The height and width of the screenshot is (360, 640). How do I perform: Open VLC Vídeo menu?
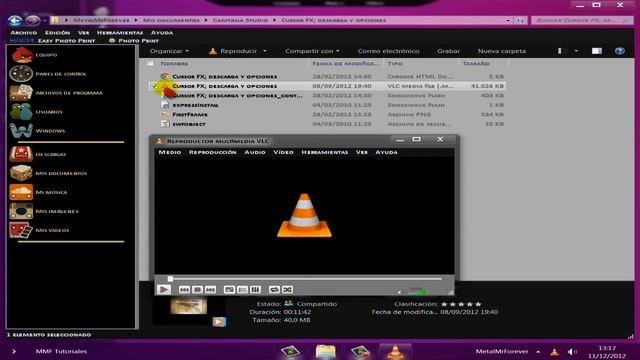pos(283,152)
